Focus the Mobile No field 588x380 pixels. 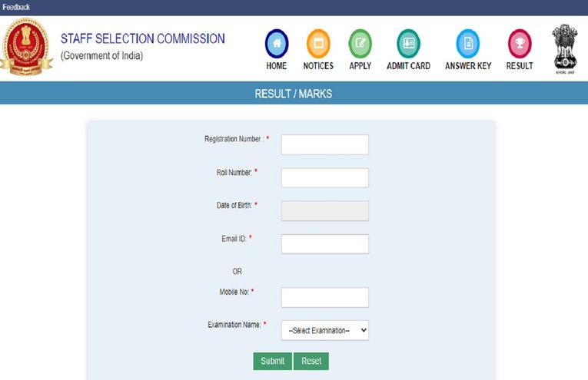tap(325, 297)
